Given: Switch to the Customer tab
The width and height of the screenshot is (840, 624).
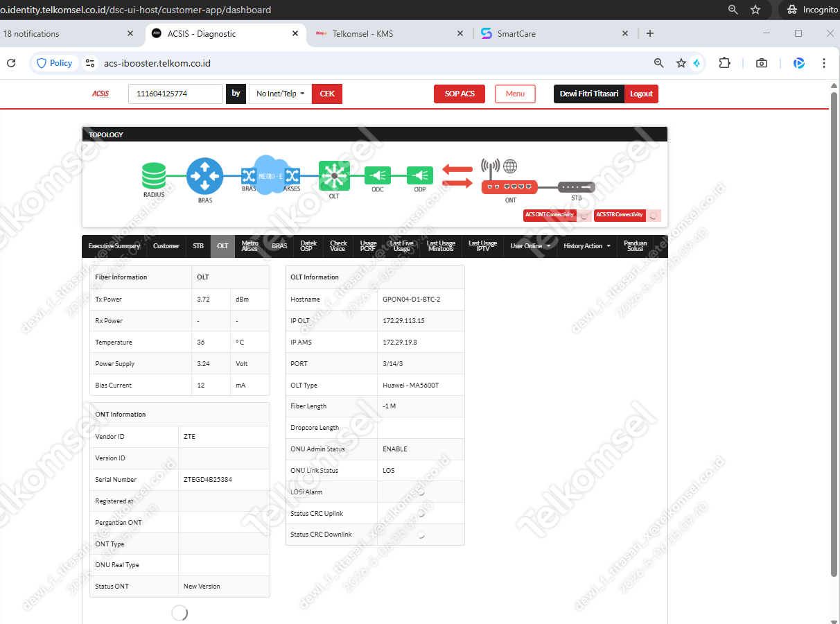Looking at the screenshot, I should click(166, 246).
